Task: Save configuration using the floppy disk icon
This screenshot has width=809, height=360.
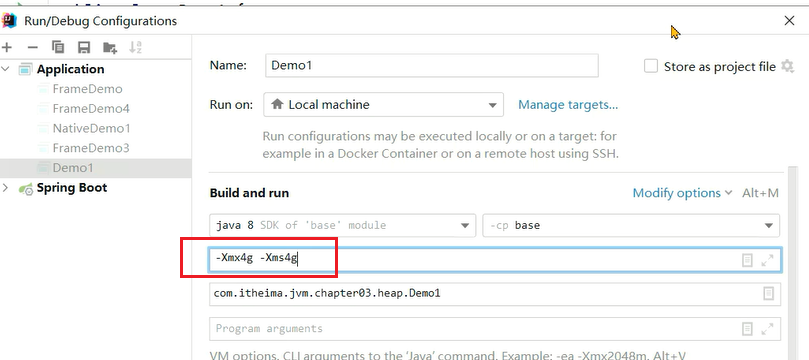Action: tap(84, 48)
